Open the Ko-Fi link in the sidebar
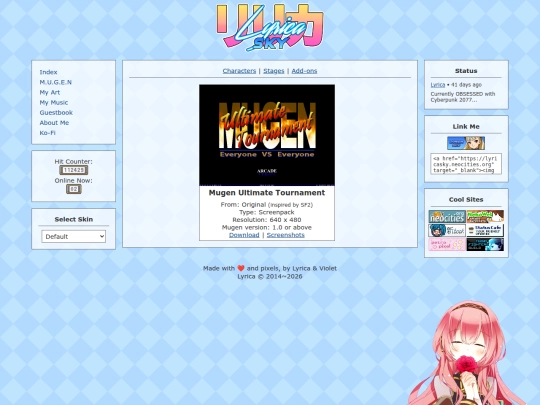This screenshot has height=405, width=540. 48,133
